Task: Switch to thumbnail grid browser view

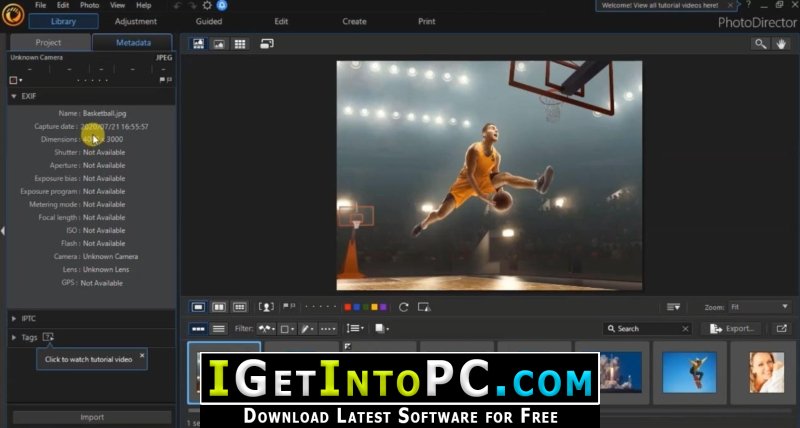Action: tap(240, 44)
